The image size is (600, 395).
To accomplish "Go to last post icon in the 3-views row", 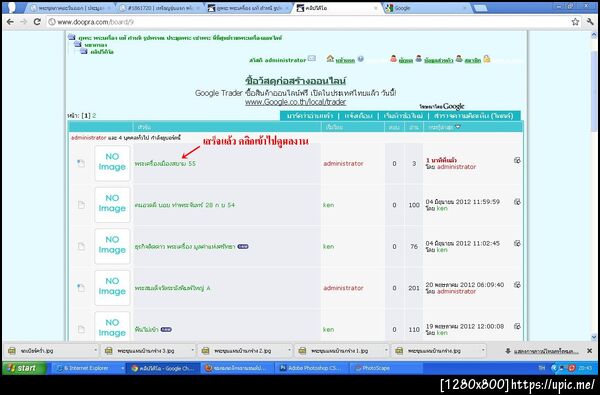I will 517,160.
